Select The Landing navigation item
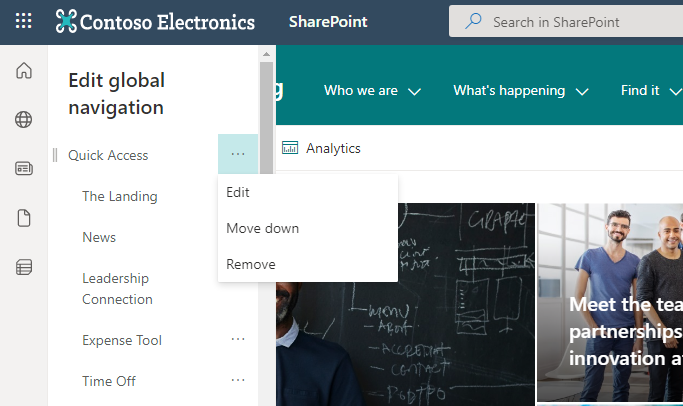The image size is (683, 406). (120, 196)
